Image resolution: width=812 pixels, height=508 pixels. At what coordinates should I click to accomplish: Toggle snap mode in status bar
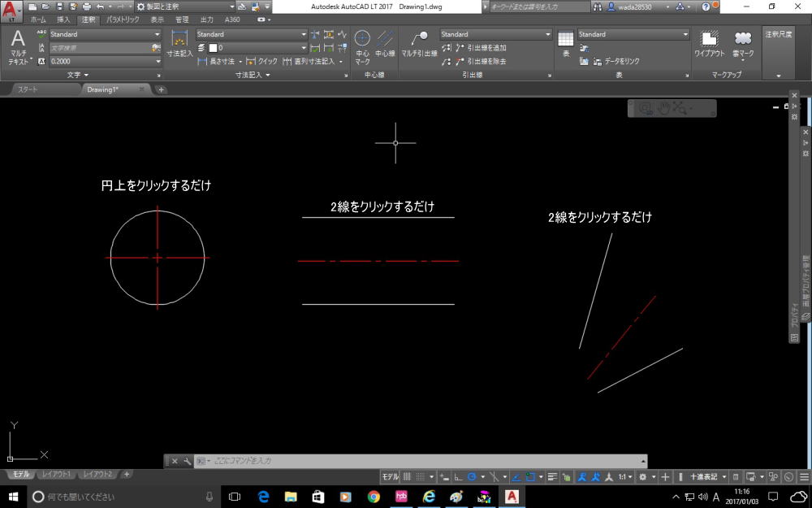[421, 477]
